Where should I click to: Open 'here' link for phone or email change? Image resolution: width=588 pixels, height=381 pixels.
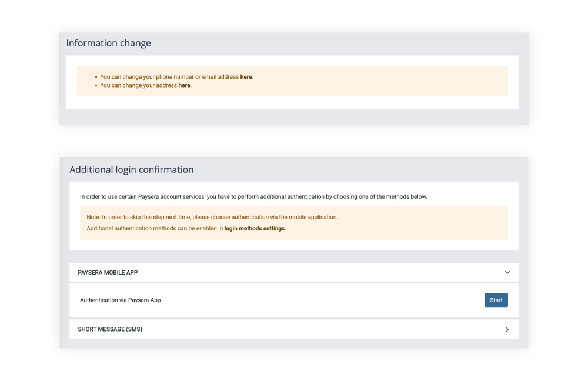click(x=246, y=77)
